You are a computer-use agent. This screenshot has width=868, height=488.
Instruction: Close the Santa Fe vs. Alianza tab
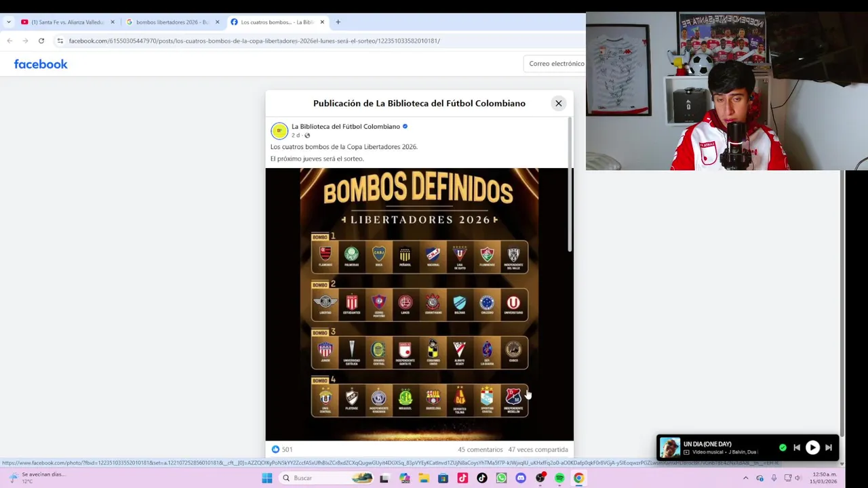[113, 22]
